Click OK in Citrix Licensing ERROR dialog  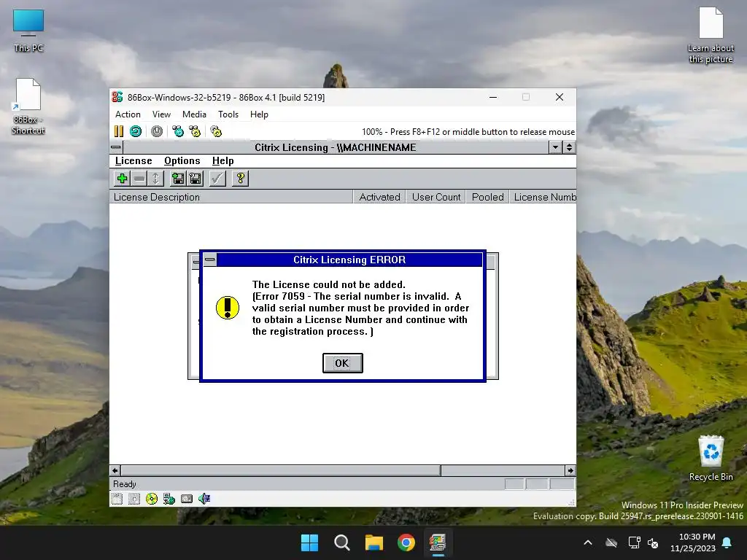[343, 363]
